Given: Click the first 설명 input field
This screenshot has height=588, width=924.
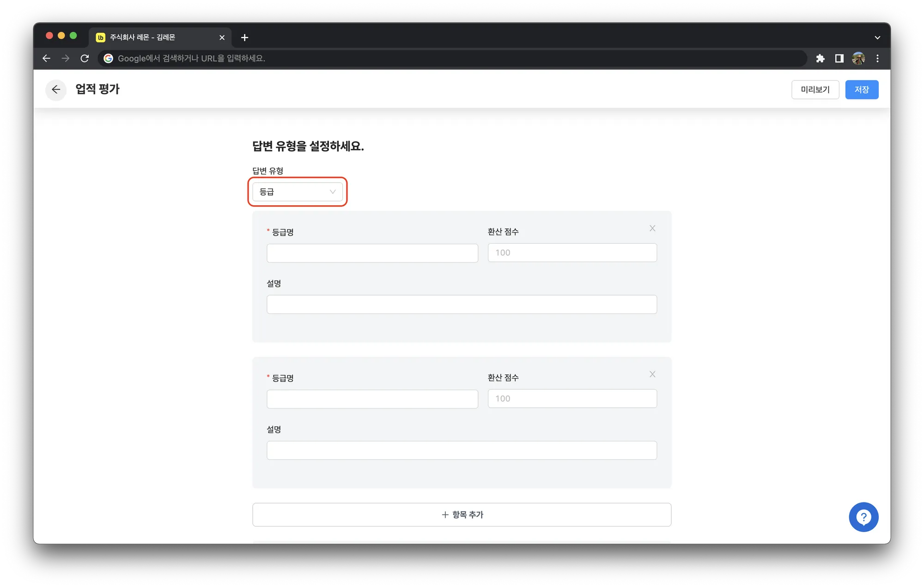Looking at the screenshot, I should coord(462,305).
